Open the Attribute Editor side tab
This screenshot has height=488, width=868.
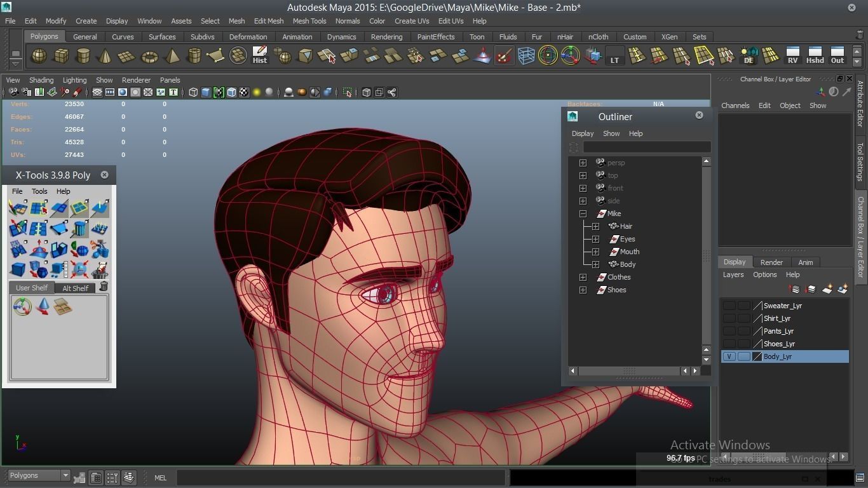click(x=861, y=104)
